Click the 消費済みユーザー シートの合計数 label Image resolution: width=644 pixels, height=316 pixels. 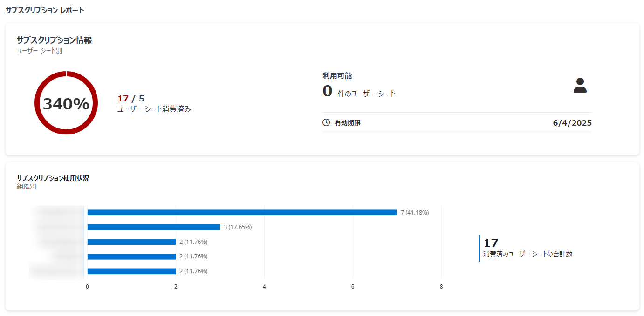tap(528, 255)
